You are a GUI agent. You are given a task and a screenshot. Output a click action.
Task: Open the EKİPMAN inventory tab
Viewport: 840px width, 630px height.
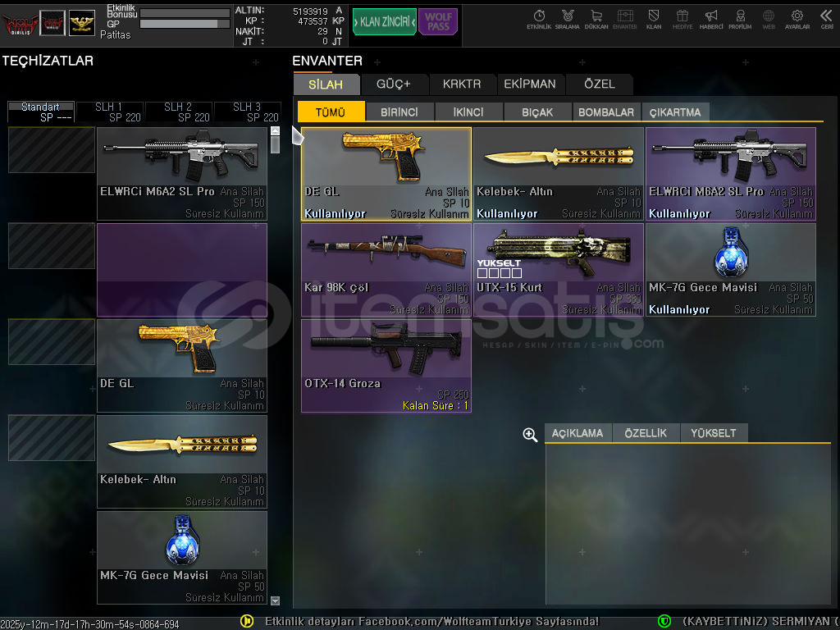[x=530, y=84]
